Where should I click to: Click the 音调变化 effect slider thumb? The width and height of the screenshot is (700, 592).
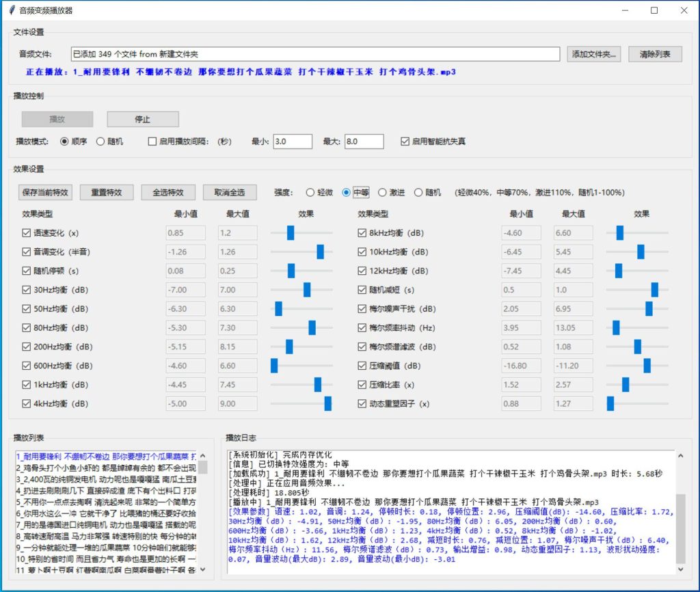point(320,252)
